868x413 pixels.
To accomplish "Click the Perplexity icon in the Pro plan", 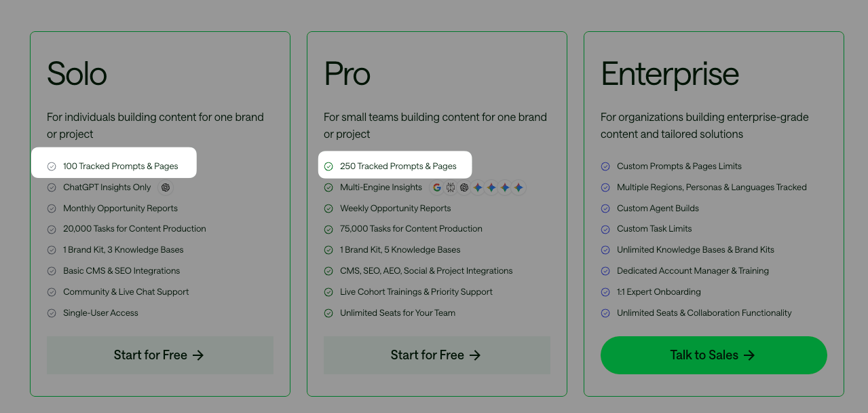I will (451, 187).
